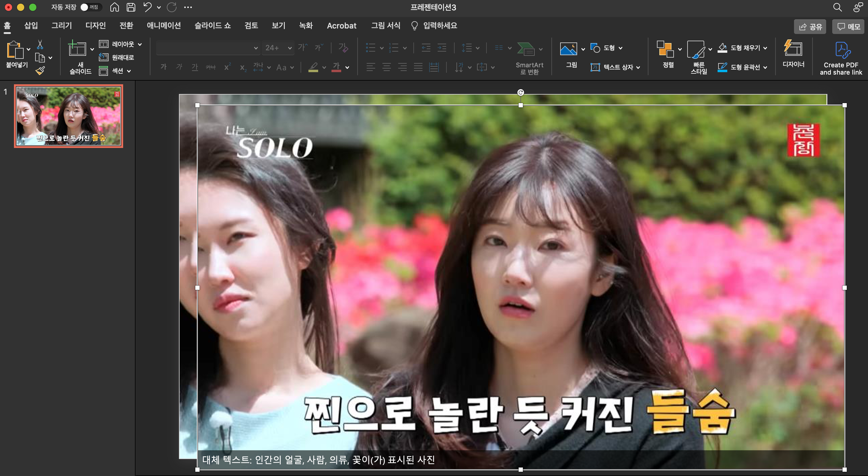The width and height of the screenshot is (868, 476).
Task: Switch to the 디자인 tab
Action: click(x=96, y=25)
